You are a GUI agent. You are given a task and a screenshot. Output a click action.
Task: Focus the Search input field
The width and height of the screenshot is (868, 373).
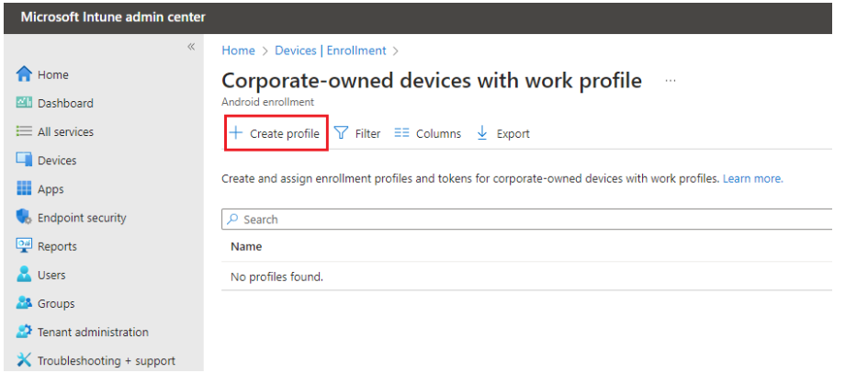pos(527,220)
